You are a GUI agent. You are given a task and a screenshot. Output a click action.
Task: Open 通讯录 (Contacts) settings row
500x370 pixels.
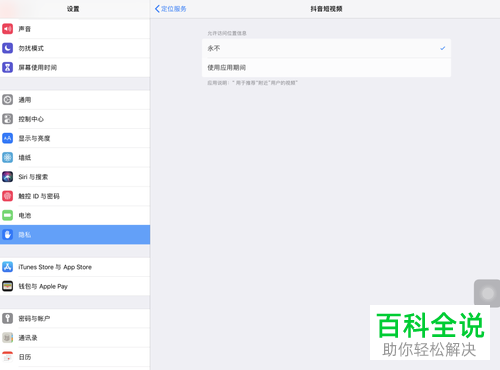75,338
